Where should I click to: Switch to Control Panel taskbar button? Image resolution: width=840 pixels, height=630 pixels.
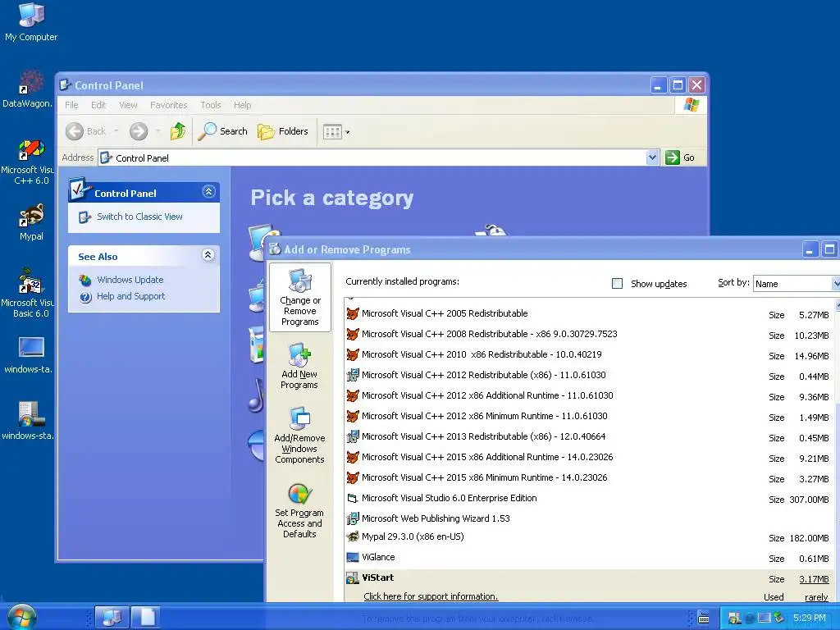tap(112, 617)
